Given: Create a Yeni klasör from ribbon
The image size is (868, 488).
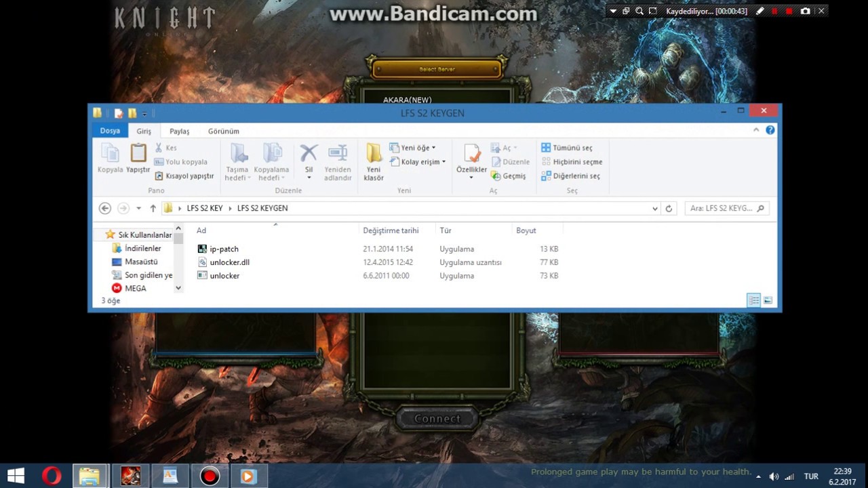Looking at the screenshot, I should [x=374, y=163].
